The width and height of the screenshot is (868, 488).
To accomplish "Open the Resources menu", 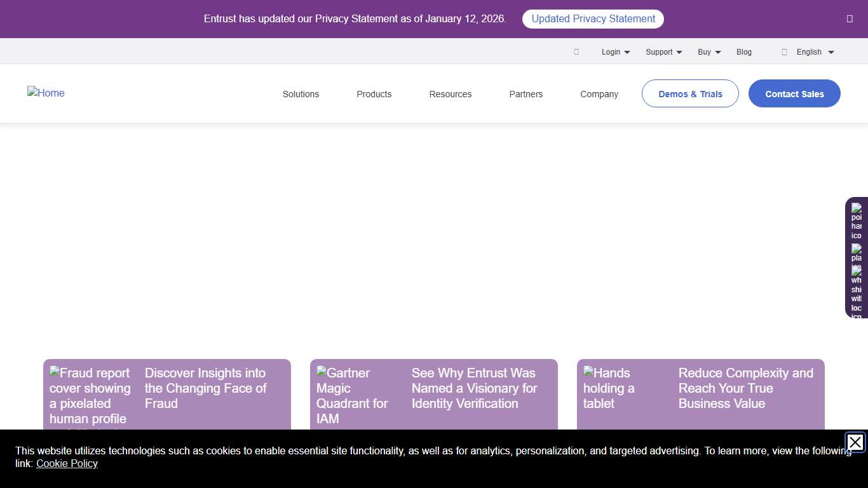I will (x=450, y=93).
